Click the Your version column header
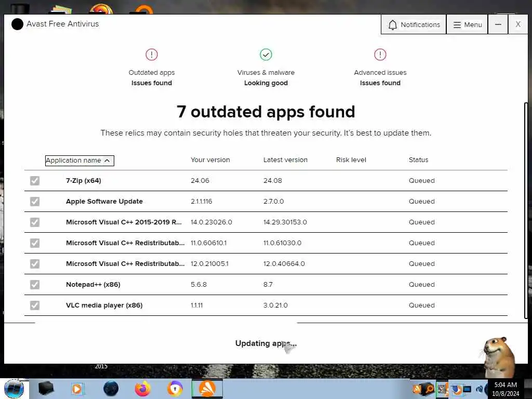Viewport: 532px width, 399px height. coord(210,160)
